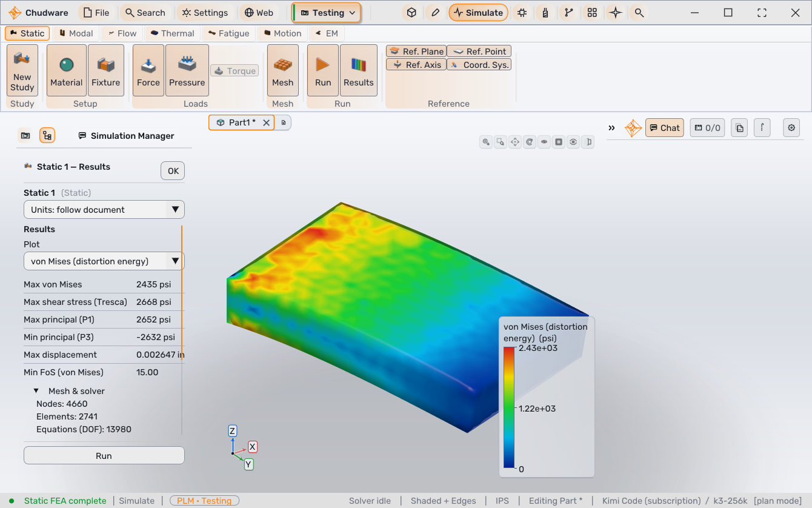The height and width of the screenshot is (508, 812).
Task: Apply a Pressure load
Action: [187, 70]
